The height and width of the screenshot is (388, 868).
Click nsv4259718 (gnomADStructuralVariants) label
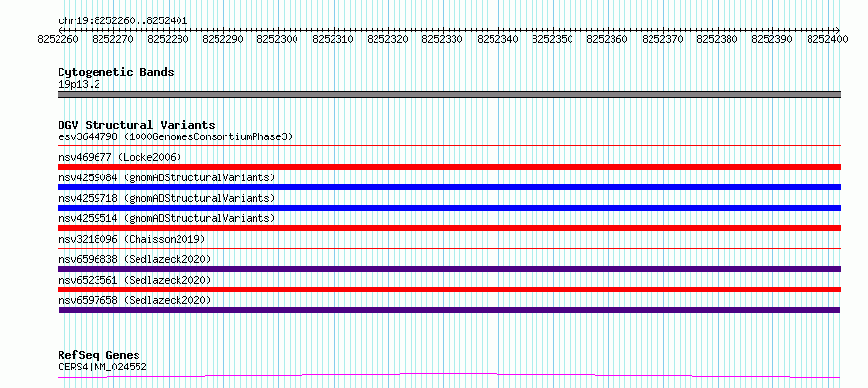coord(167,198)
